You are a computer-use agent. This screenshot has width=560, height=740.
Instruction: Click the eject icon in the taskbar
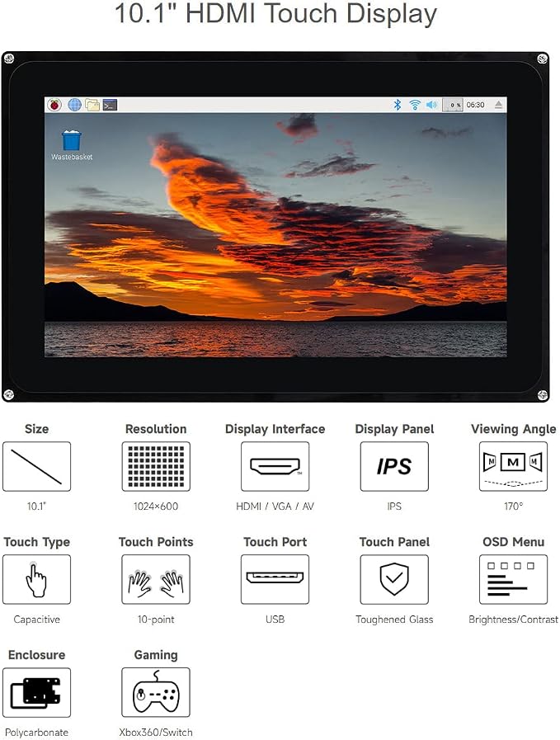pos(498,105)
